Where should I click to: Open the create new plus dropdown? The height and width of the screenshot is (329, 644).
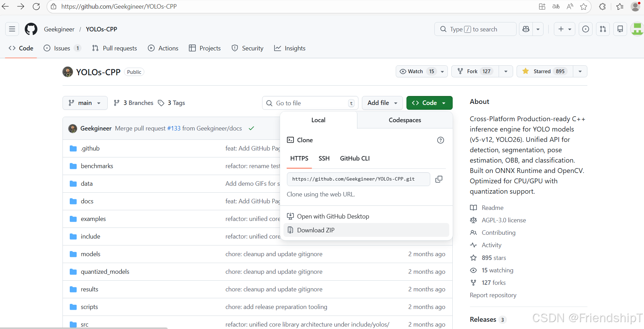pyautogui.click(x=565, y=29)
